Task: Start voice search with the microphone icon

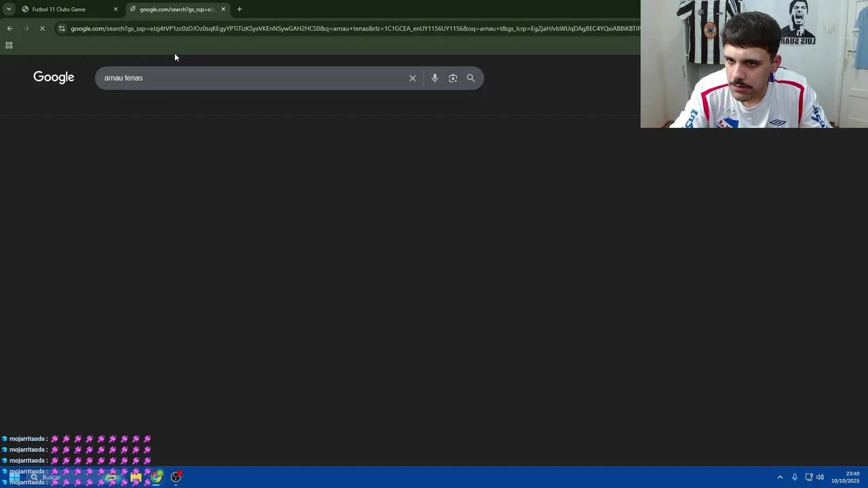Action: pyautogui.click(x=435, y=78)
